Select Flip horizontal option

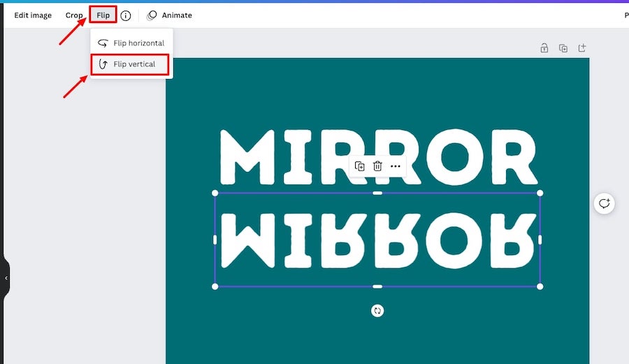point(131,43)
